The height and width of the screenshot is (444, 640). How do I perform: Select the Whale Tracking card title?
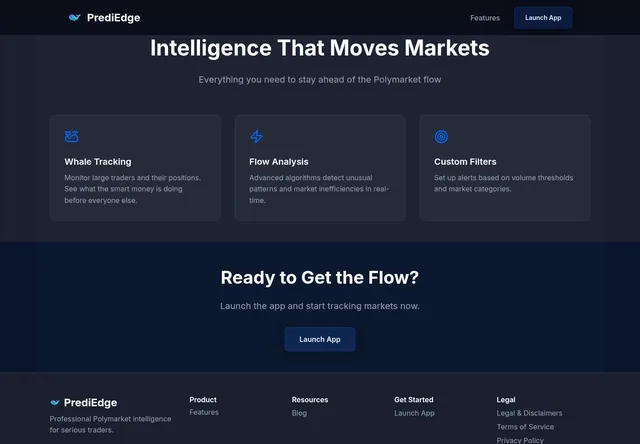[x=98, y=162]
